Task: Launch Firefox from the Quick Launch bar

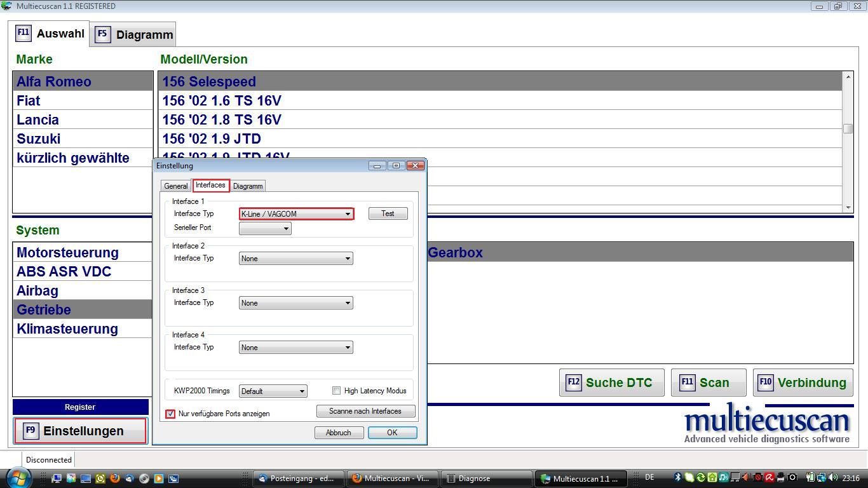Action: point(115,478)
